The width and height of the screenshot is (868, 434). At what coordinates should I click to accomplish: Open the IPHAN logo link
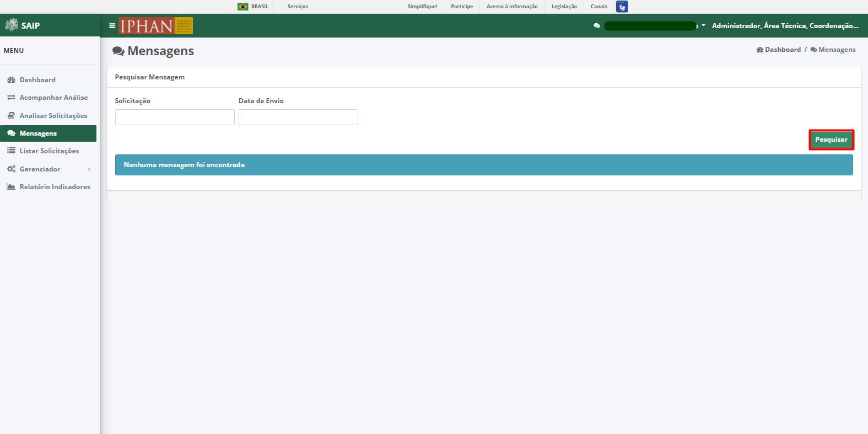[x=156, y=25]
